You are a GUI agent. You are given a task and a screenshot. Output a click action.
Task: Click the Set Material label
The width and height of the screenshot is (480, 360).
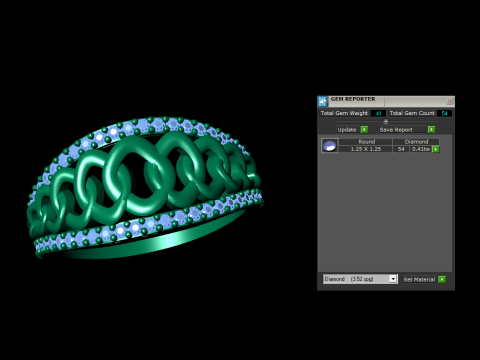[419, 280]
